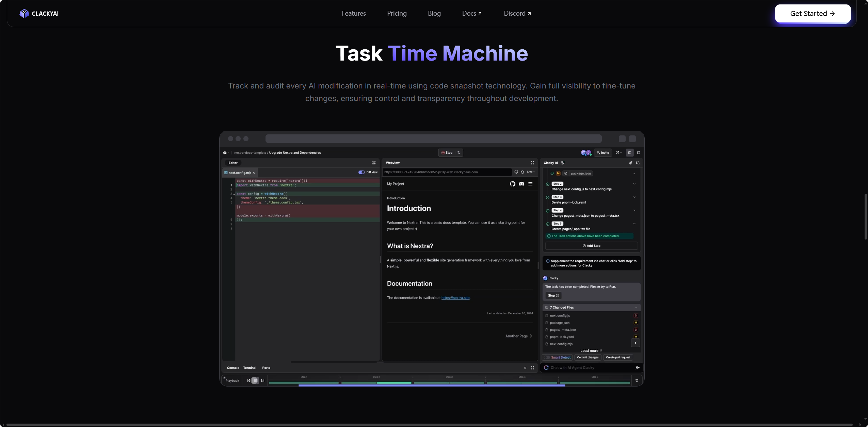
Task: Open the Live dropdown in webview
Action: pos(531,172)
